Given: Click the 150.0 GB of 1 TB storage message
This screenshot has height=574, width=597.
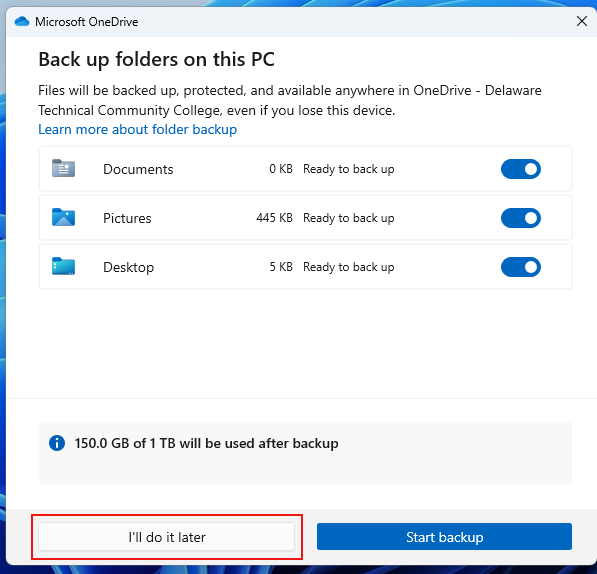Looking at the screenshot, I should [206, 443].
